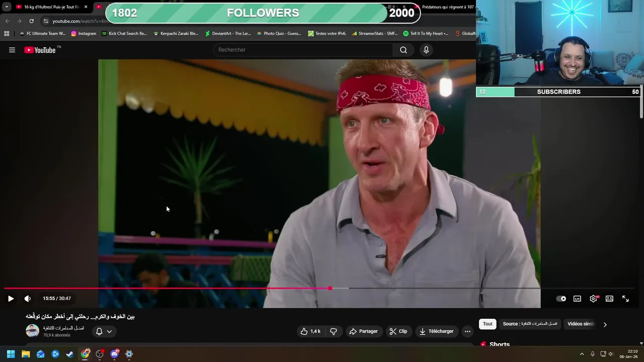
Task: Open the Photo Quiz bookmark
Action: coord(279,34)
